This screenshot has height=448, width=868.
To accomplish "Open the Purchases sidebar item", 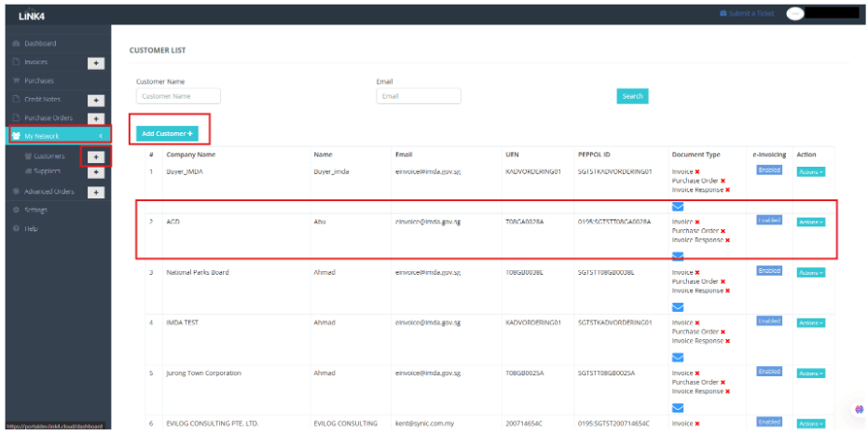I will point(38,81).
